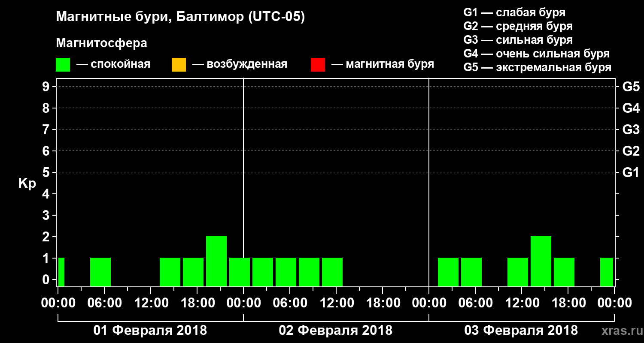Click the Kp 2 bar on 03 Февраля
Viewport: 644px width, 343px height.
click(x=541, y=261)
